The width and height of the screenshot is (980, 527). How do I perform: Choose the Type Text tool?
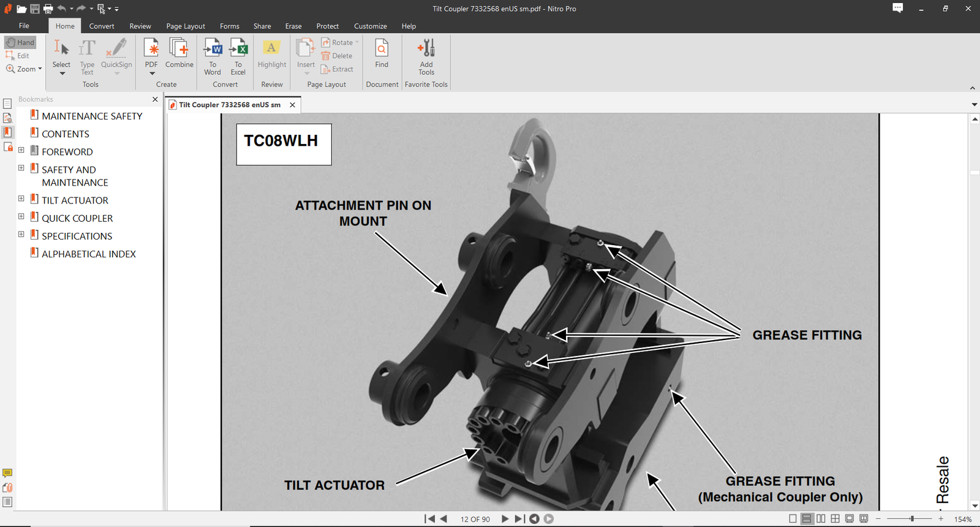coord(87,56)
